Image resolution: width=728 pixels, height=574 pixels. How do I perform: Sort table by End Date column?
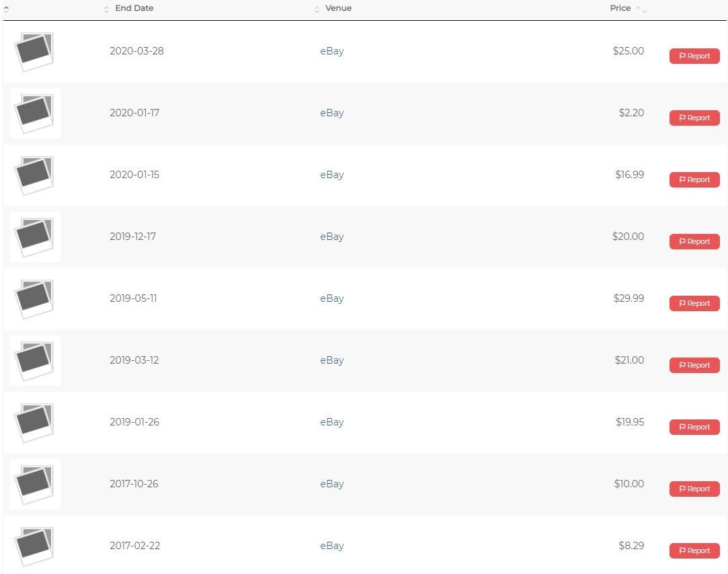[x=134, y=9]
